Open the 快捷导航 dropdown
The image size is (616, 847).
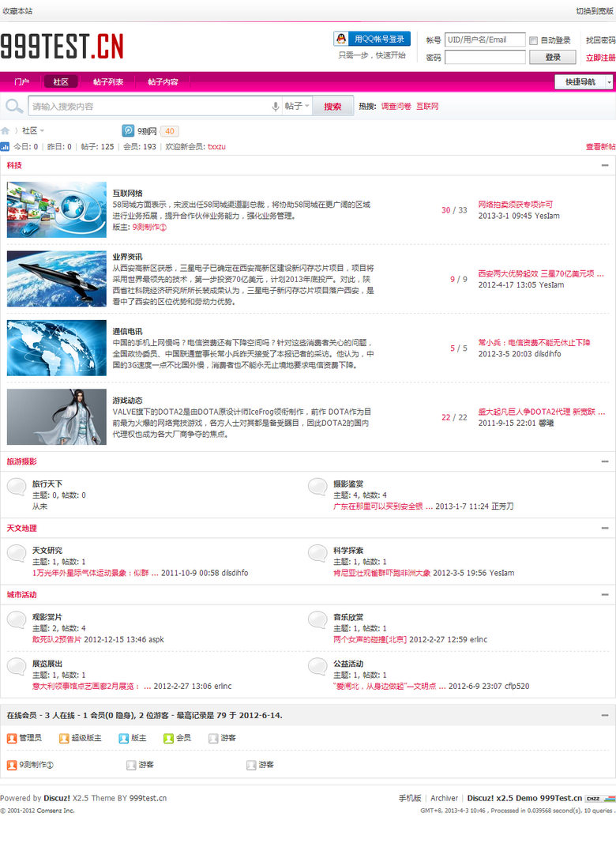pos(584,81)
